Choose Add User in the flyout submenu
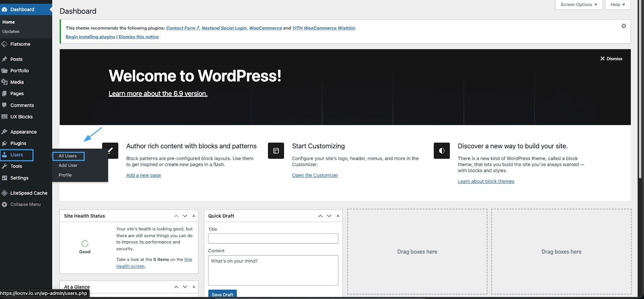Viewport: 644px width, 299px height. tap(68, 166)
